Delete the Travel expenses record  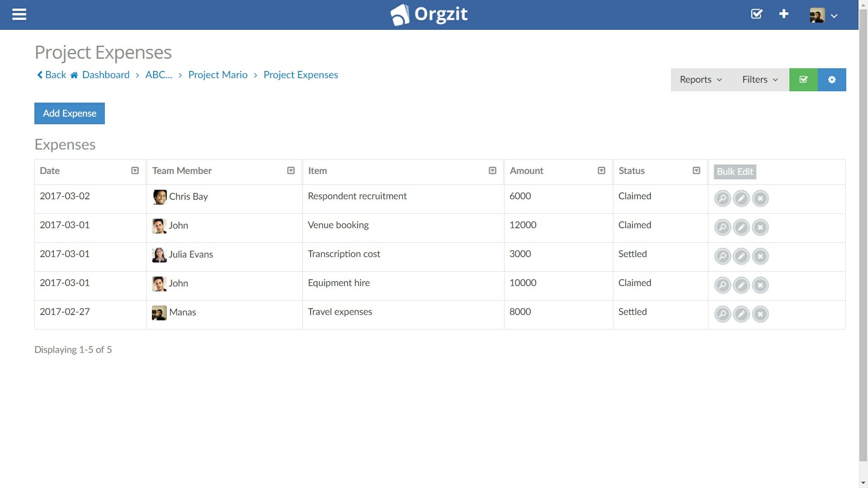click(760, 314)
